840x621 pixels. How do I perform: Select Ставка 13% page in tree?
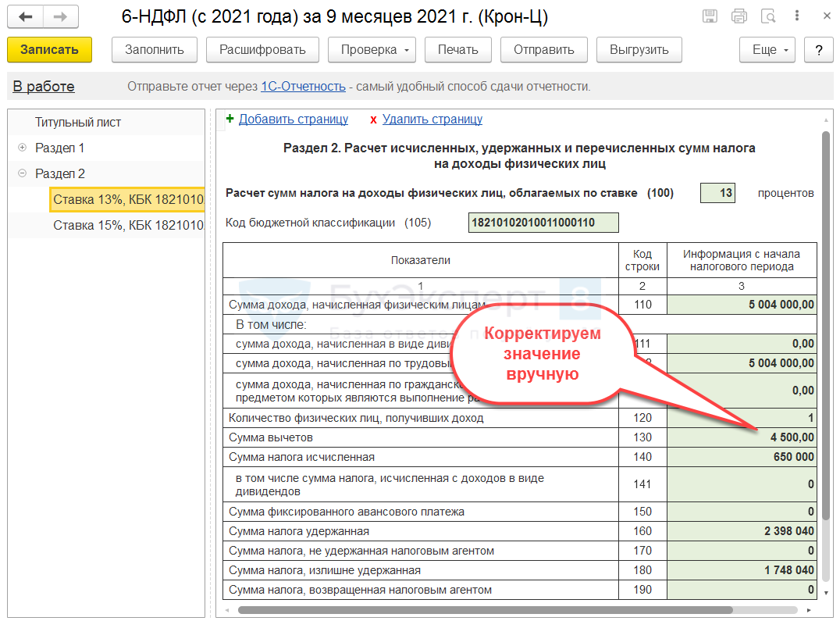(x=127, y=199)
